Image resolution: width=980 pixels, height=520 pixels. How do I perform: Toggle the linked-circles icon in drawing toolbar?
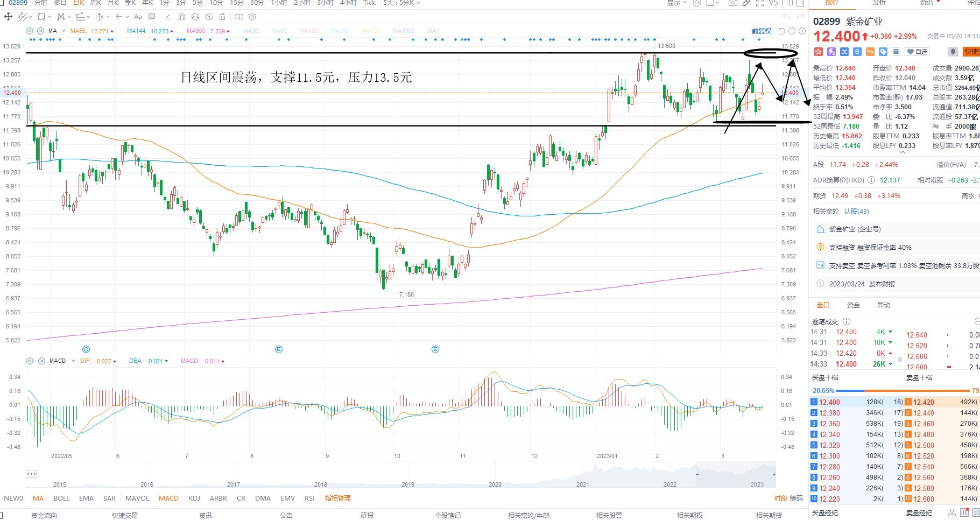coord(239,17)
